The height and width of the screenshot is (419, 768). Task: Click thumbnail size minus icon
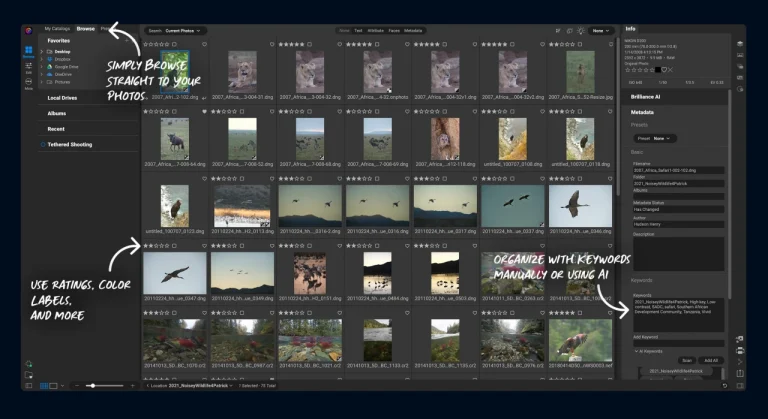pyautogui.click(x=77, y=386)
